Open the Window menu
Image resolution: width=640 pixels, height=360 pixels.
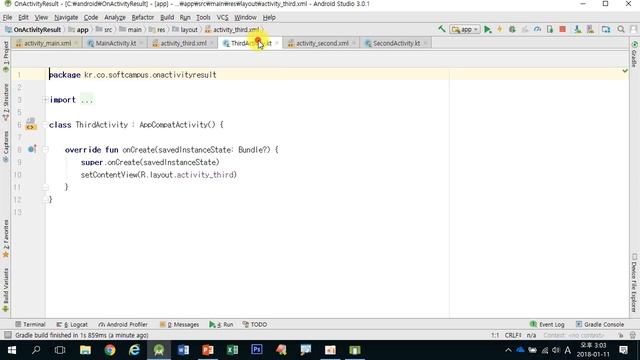245,17
